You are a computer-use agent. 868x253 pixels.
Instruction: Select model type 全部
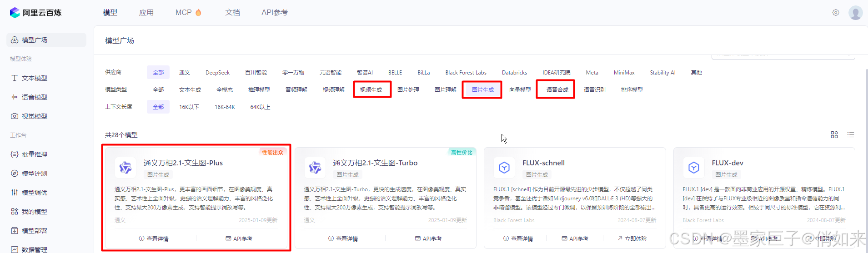pyautogui.click(x=158, y=90)
